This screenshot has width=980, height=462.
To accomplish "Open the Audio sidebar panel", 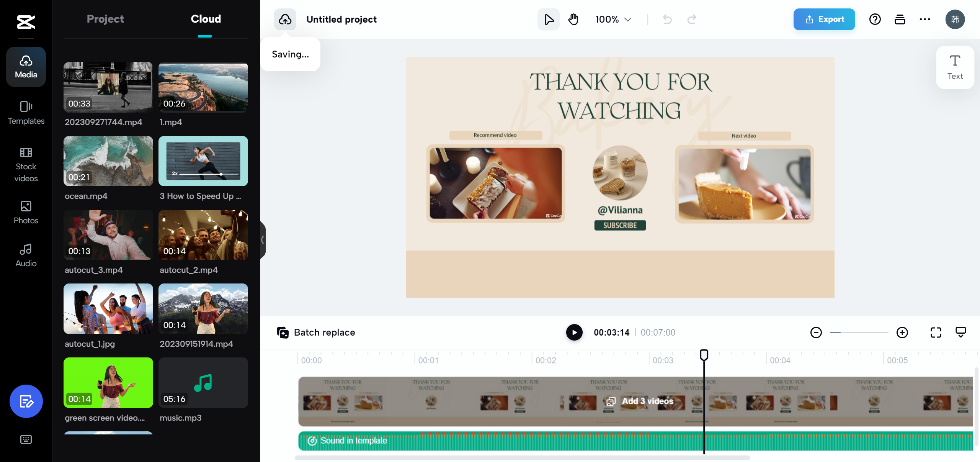I will 26,255.
